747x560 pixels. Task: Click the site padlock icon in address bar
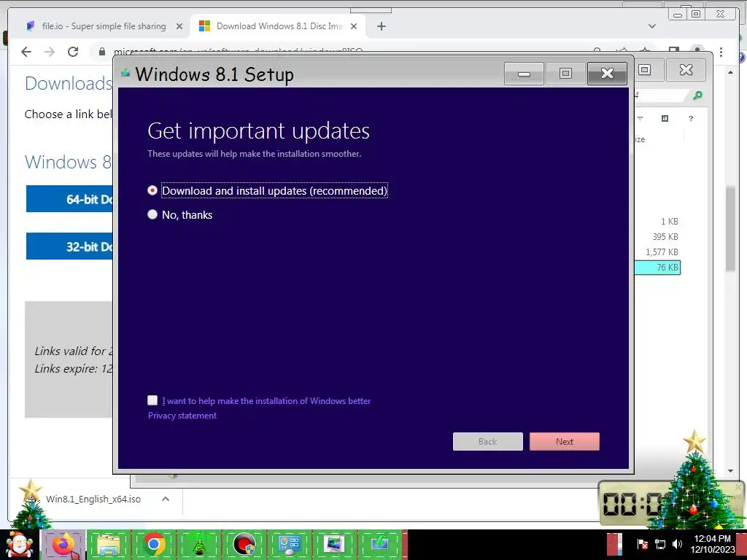102,52
